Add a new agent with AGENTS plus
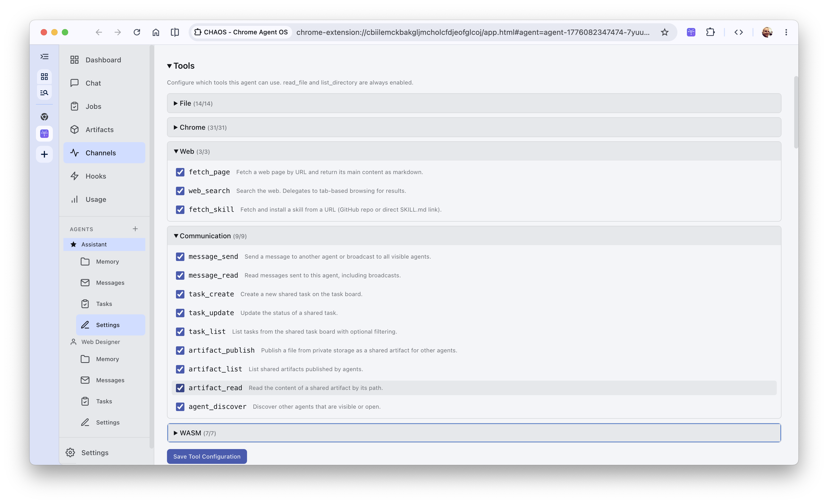828x504 pixels. (x=135, y=229)
